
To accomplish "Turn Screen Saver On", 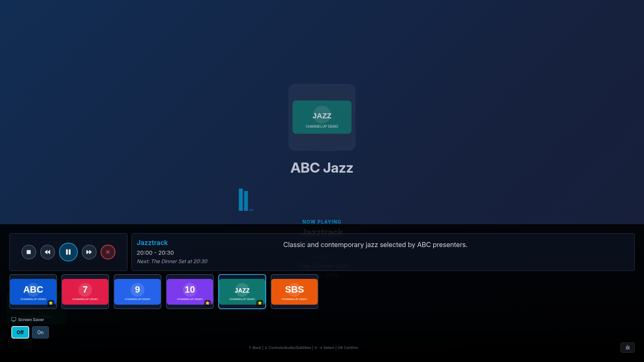I will (x=40, y=333).
